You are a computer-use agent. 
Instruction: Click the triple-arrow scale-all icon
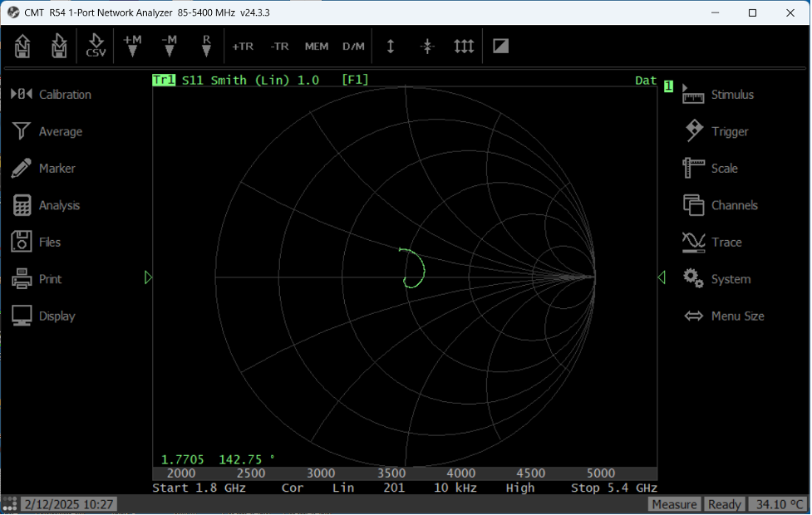pos(464,46)
